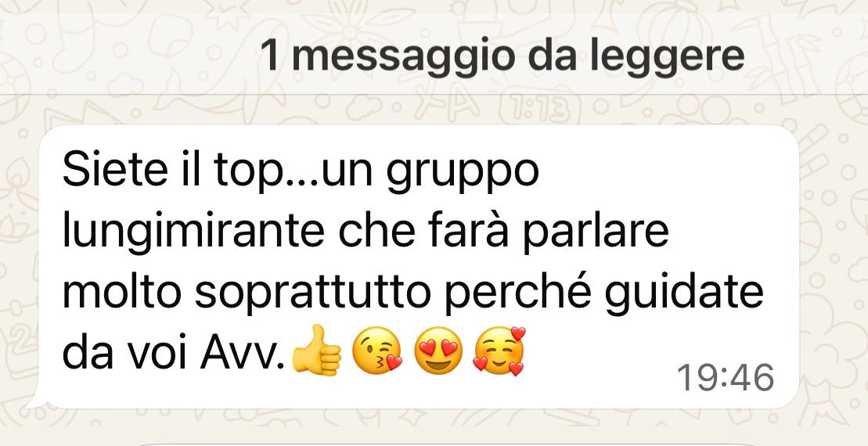Tap the thumbs up emoji

[x=316, y=351]
